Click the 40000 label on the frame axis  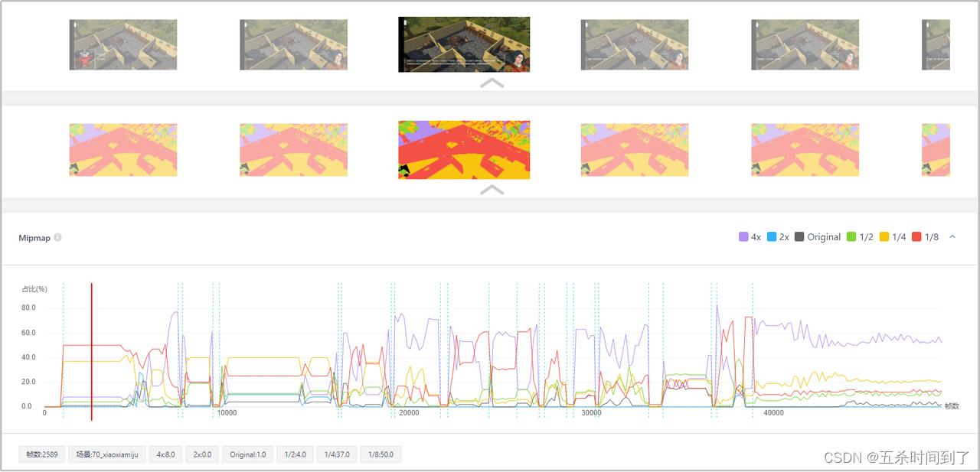pyautogui.click(x=773, y=413)
